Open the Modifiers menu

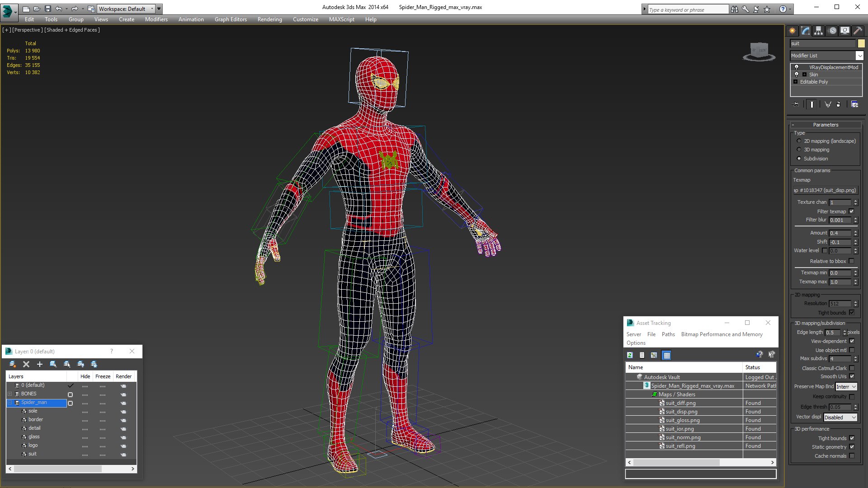click(156, 19)
